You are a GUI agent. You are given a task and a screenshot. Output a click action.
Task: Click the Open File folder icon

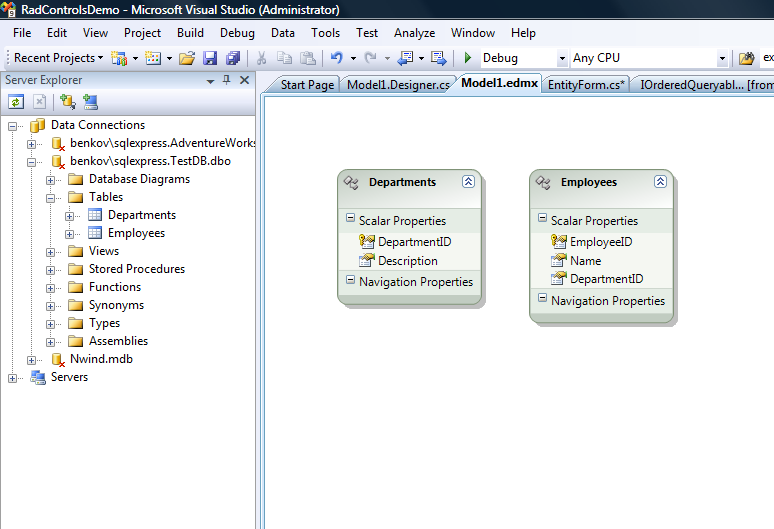pyautogui.click(x=187, y=58)
